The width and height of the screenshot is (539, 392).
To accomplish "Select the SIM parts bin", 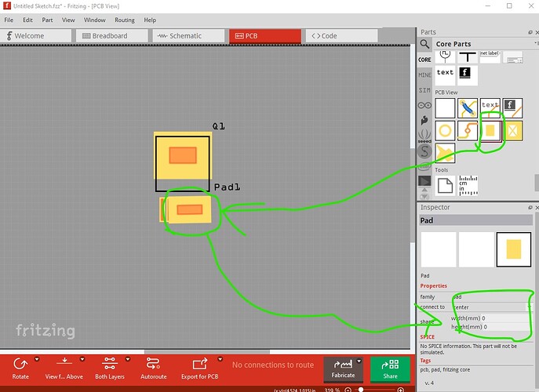I will [x=424, y=90].
